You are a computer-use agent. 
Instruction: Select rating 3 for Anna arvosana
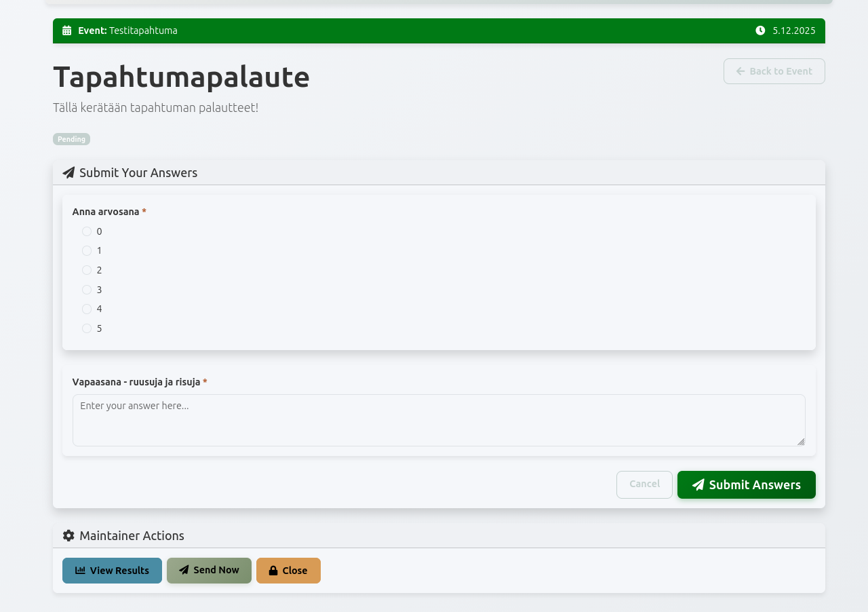click(x=87, y=289)
